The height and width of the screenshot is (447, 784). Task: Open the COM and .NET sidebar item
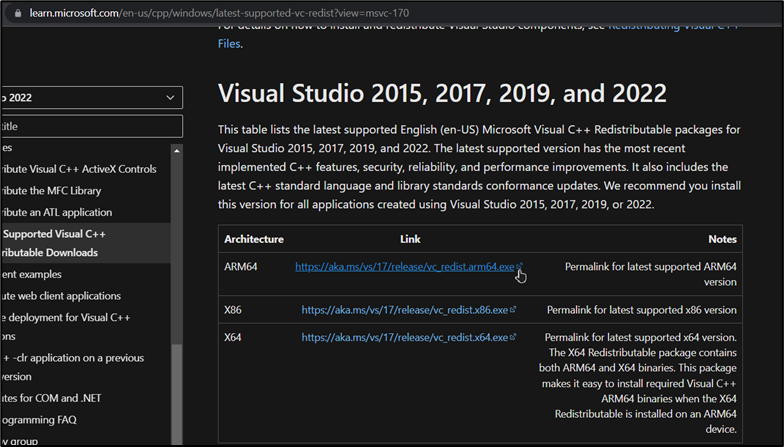[x=51, y=398]
